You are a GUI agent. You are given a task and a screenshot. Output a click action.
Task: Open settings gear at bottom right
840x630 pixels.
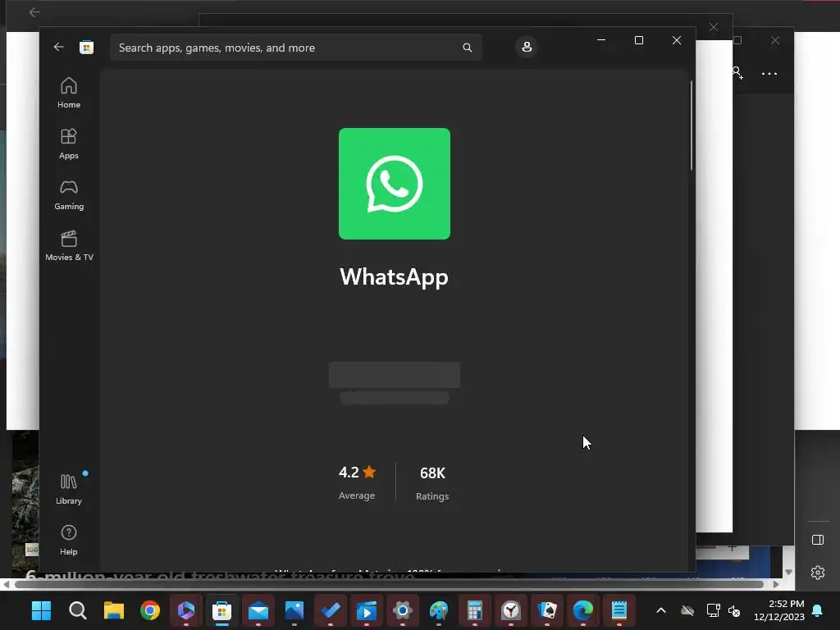(818, 573)
